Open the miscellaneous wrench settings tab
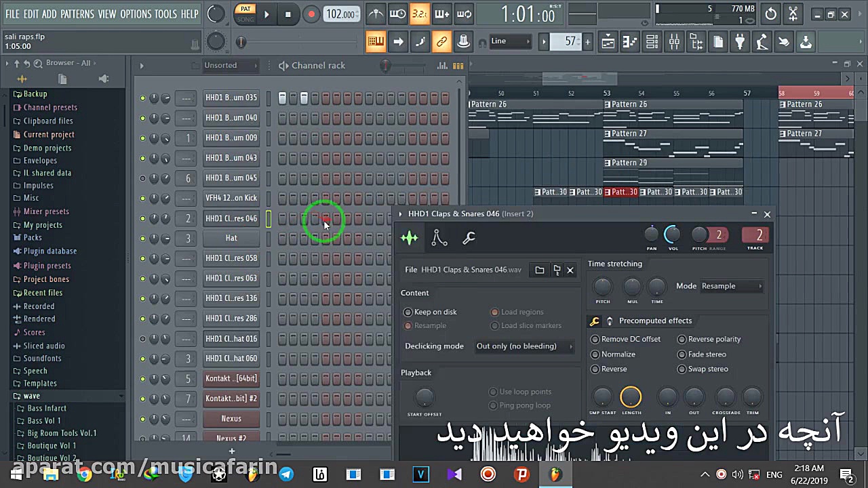The height and width of the screenshot is (488, 868). coord(469,238)
